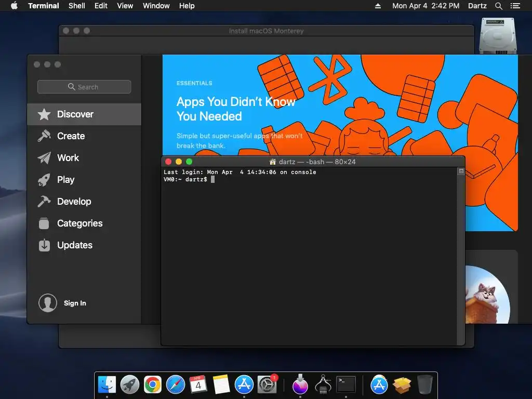Zoom the Terminal window with green button
The width and height of the screenshot is (532, 399).
point(189,162)
